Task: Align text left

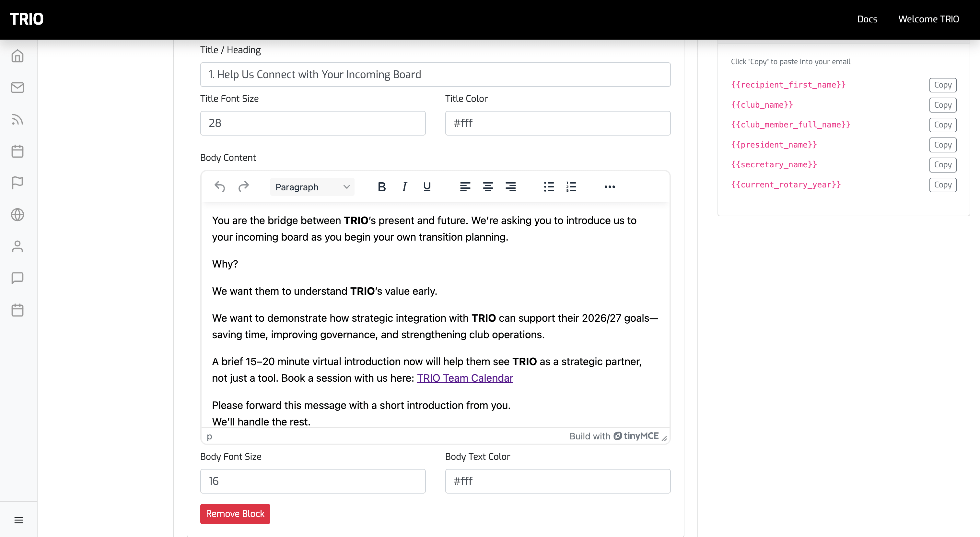Action: pyautogui.click(x=465, y=187)
